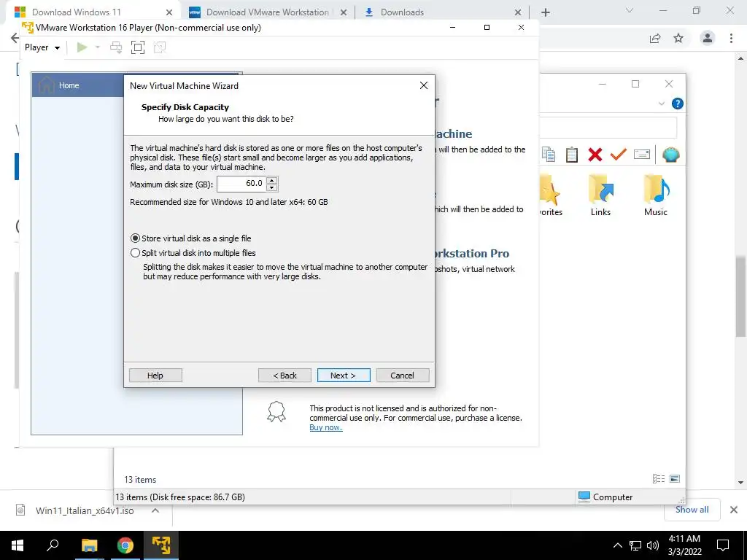The width and height of the screenshot is (747, 560).
Task: Decrease disk size with the down spinner
Action: [271, 187]
